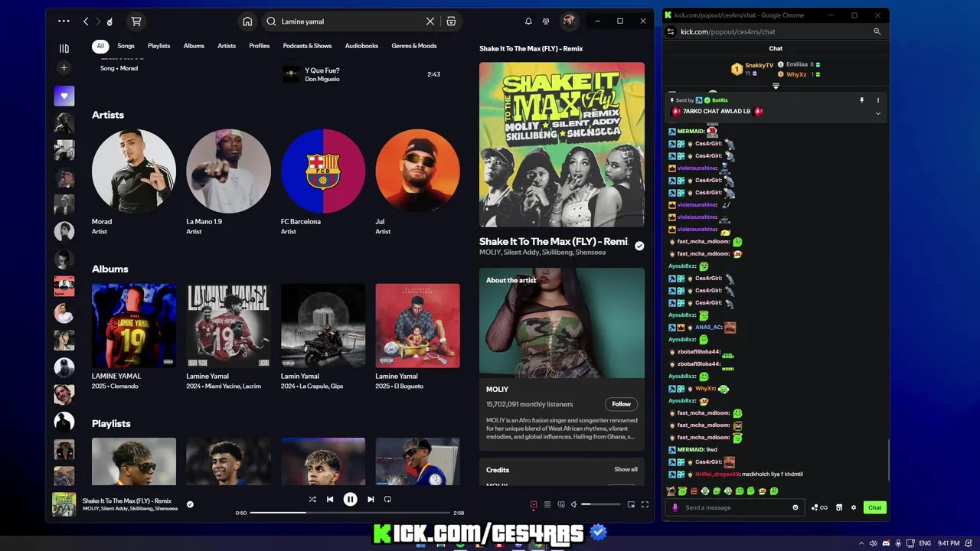Skip to previous track
The width and height of the screenshot is (980, 551).
[330, 500]
